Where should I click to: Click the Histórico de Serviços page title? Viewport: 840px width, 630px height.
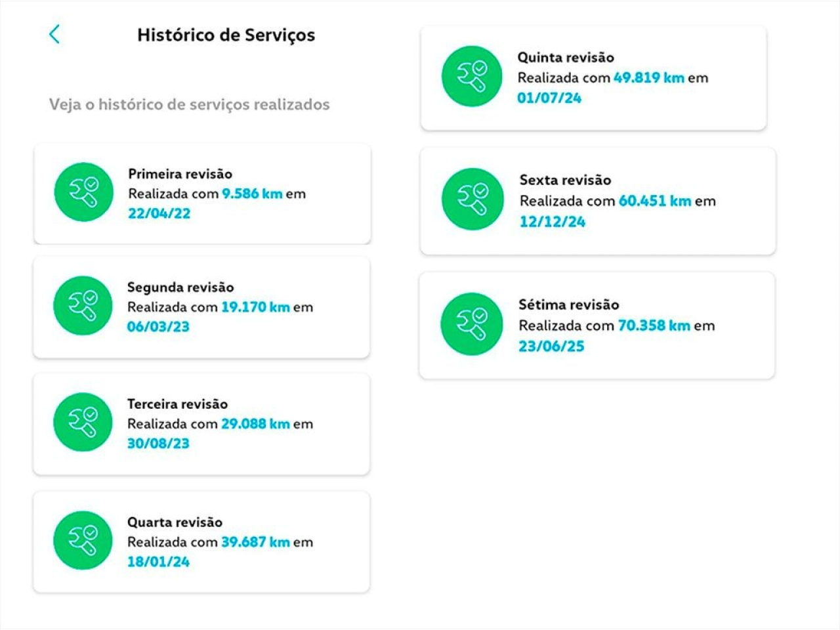tap(226, 35)
